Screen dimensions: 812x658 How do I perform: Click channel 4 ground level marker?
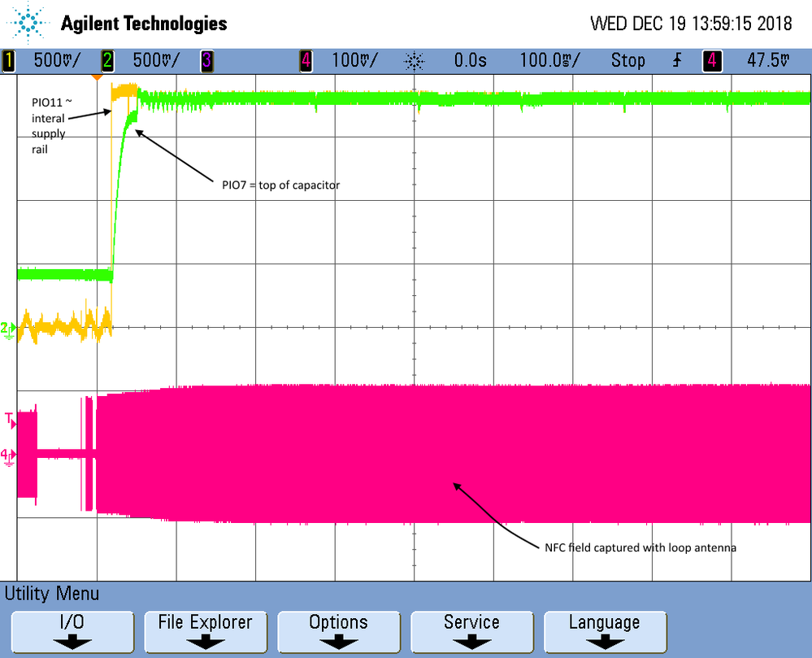pyautogui.click(x=8, y=457)
